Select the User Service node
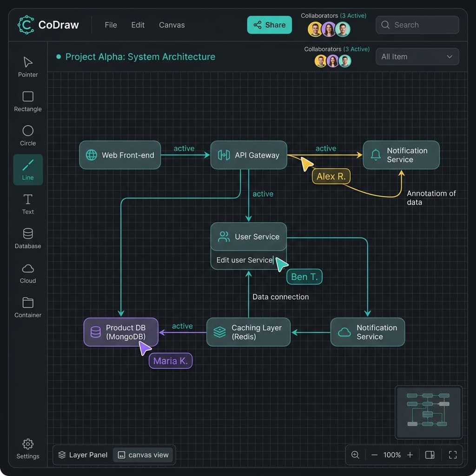The height and width of the screenshot is (476, 476). (x=249, y=237)
